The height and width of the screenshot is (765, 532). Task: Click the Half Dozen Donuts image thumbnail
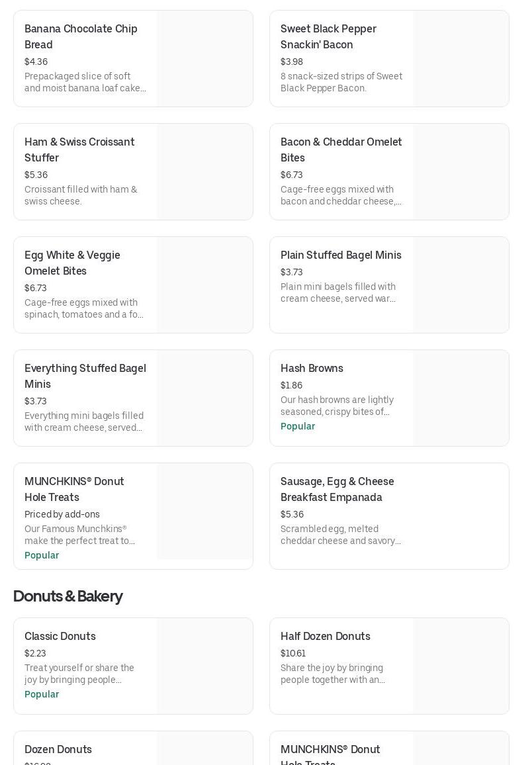coord(461,666)
